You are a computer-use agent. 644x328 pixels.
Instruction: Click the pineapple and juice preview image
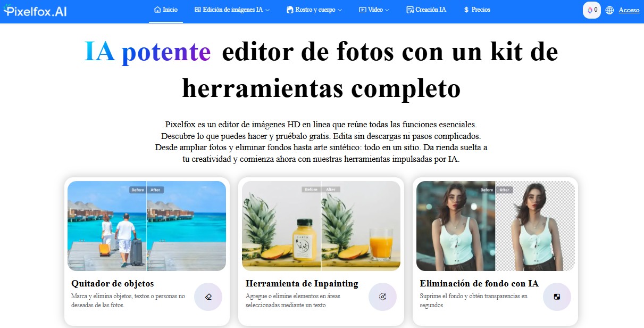321,226
